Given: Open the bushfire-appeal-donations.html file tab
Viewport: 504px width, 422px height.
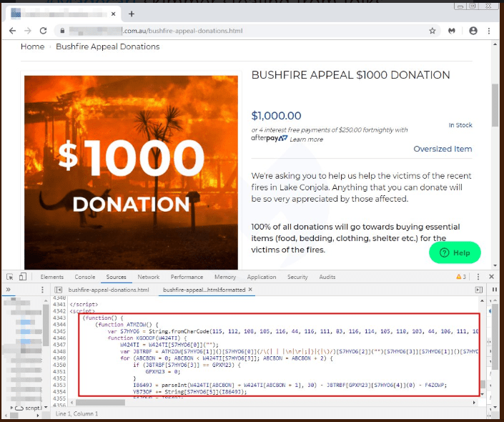Looking at the screenshot, I should 109,290.
